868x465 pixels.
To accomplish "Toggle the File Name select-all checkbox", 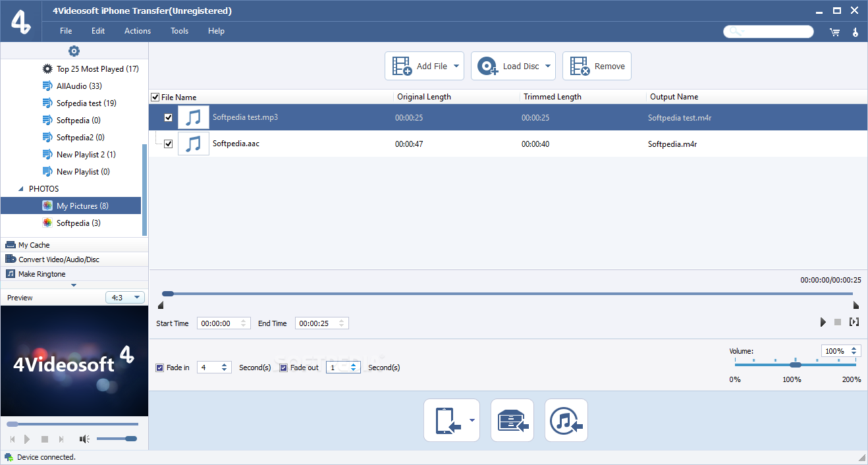I will point(155,97).
